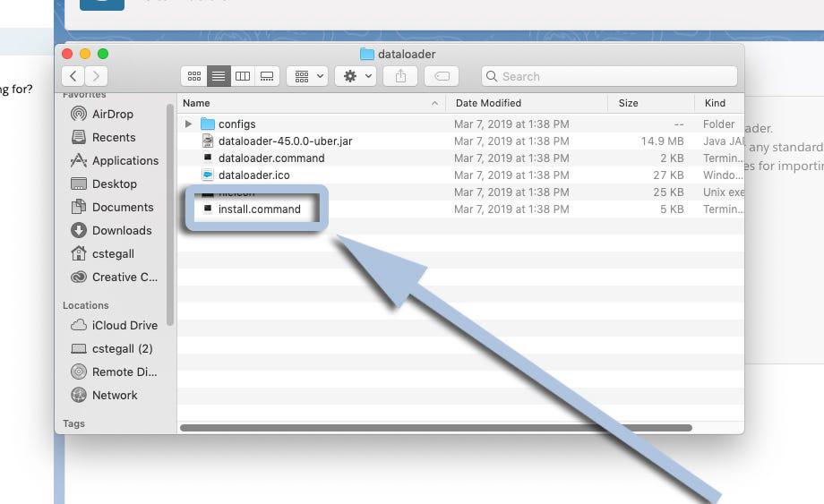The width and height of the screenshot is (824, 504).
Task: Open iCloud Drive under Locations
Action: [124, 325]
